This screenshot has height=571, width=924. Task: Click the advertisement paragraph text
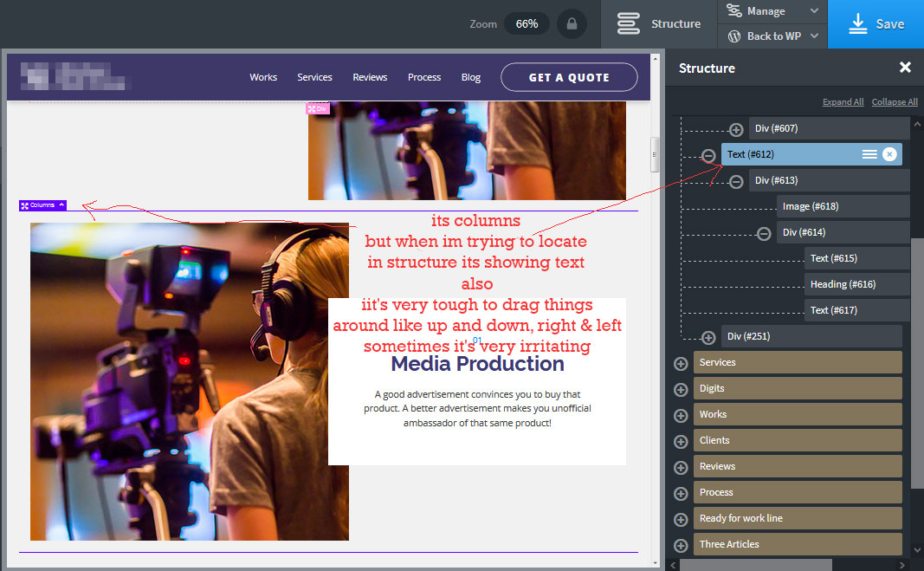click(477, 408)
